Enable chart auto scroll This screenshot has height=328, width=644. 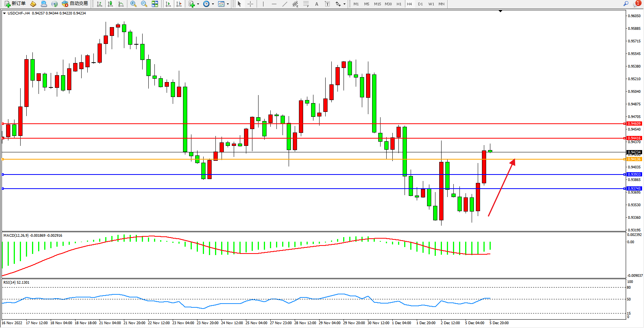tap(168, 4)
